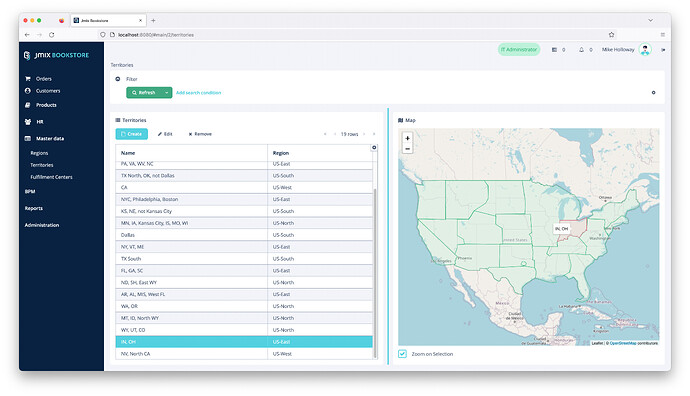Bookmark this page with the star
Screen dimensions: 690x396
click(x=611, y=35)
